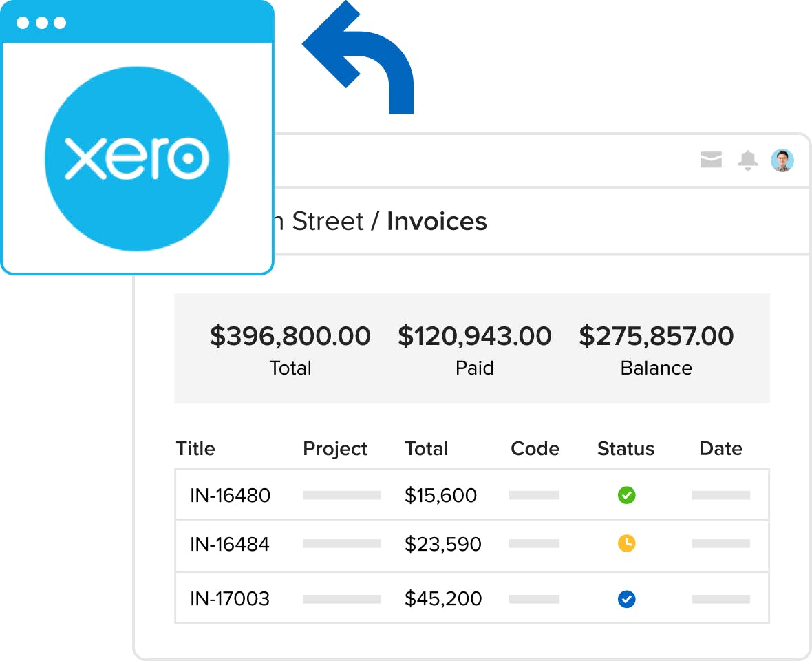This screenshot has height=661, width=812.
Task: Open the user profile avatar
Action: pyautogui.click(x=782, y=160)
